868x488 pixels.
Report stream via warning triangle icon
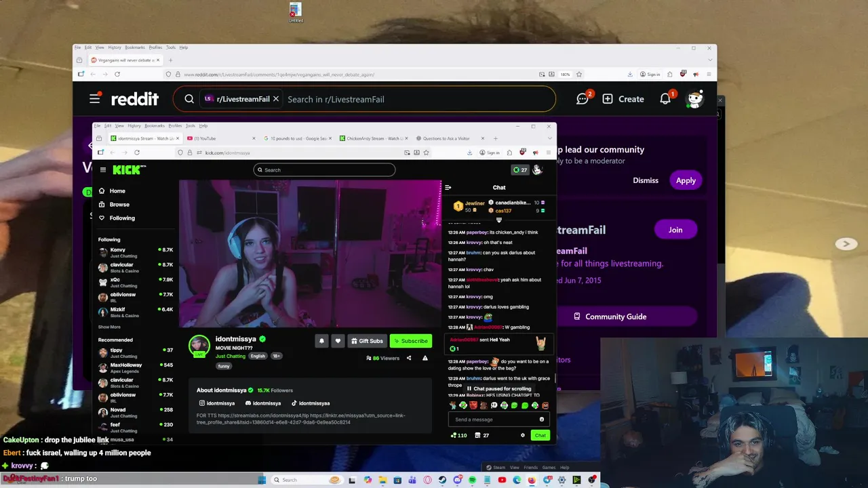(x=425, y=358)
